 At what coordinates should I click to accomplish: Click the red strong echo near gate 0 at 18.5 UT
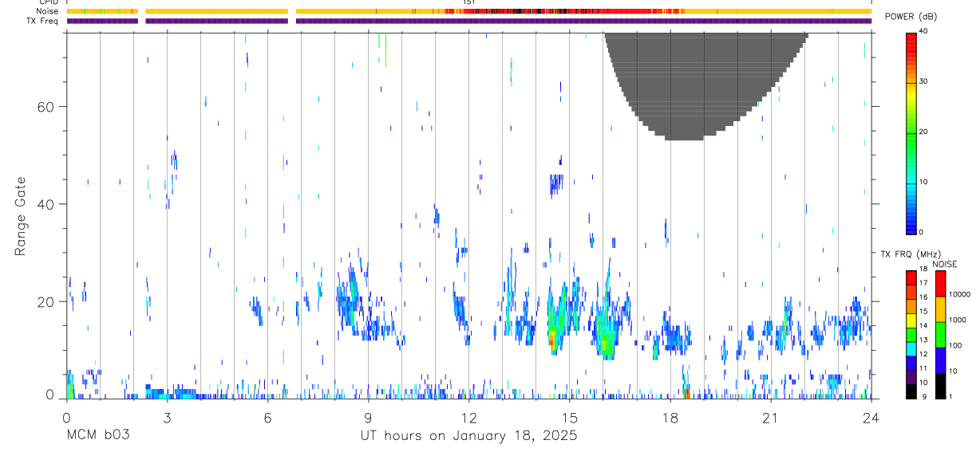pyautogui.click(x=687, y=393)
